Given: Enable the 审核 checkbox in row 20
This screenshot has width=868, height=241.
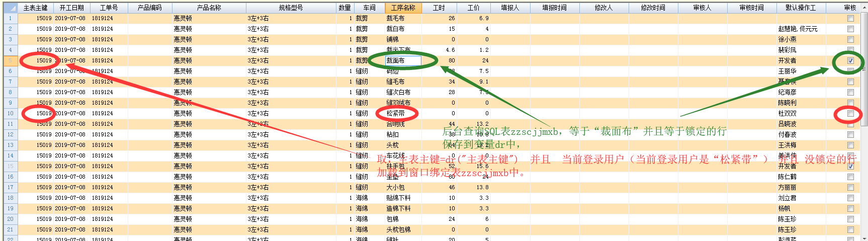Looking at the screenshot, I should [850, 219].
